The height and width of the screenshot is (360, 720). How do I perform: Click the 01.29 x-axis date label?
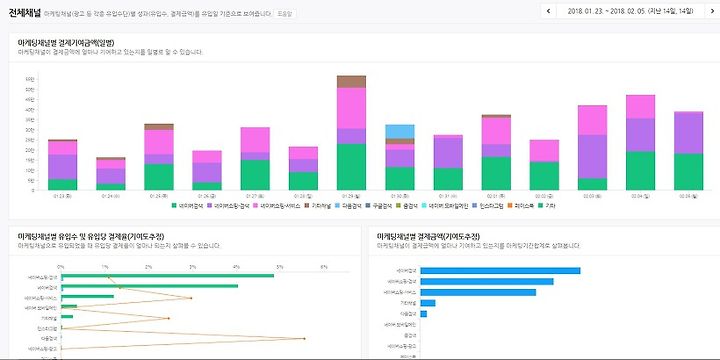351,196
